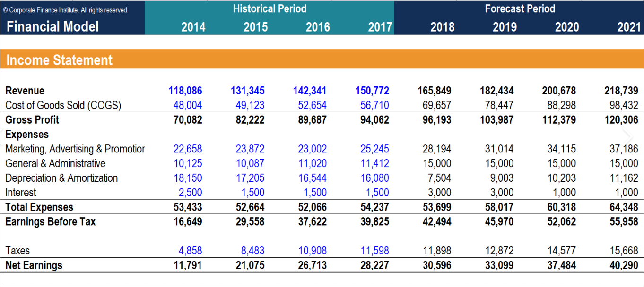644x287 pixels.
Task: Select the Earnings Before Tax label
Action: (51, 222)
